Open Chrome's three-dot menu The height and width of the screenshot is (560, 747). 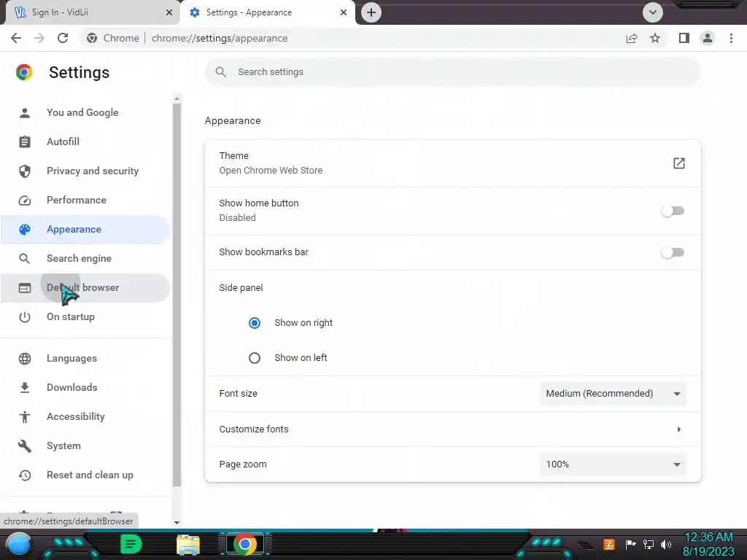(731, 38)
